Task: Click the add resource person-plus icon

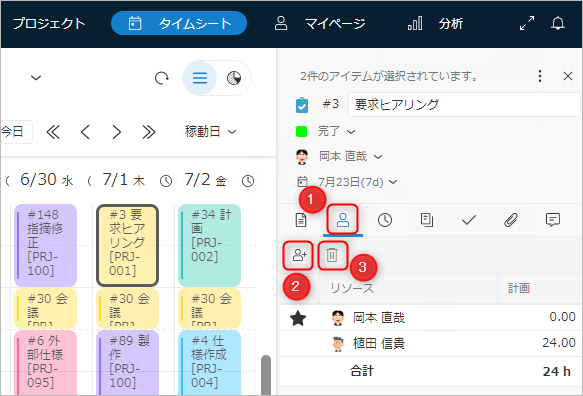Action: (x=299, y=255)
